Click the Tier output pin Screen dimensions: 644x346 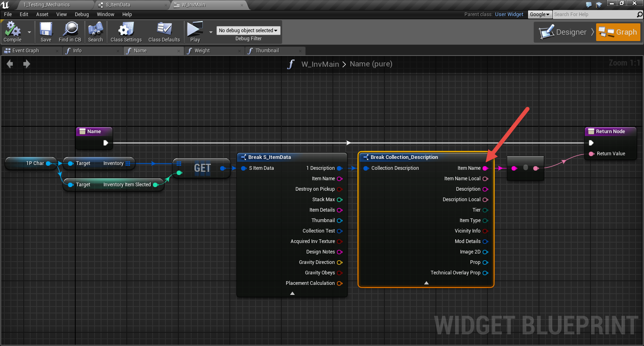coord(485,210)
